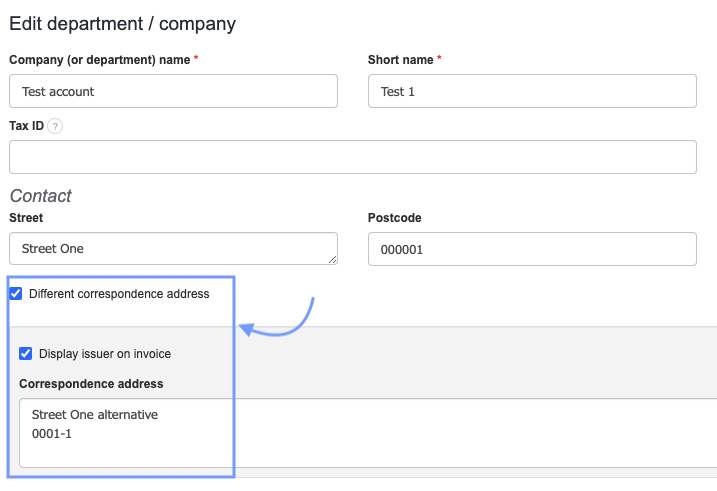Disable the Display issuer on invoice checkbox
This screenshot has height=491, width=717.
[x=26, y=354]
